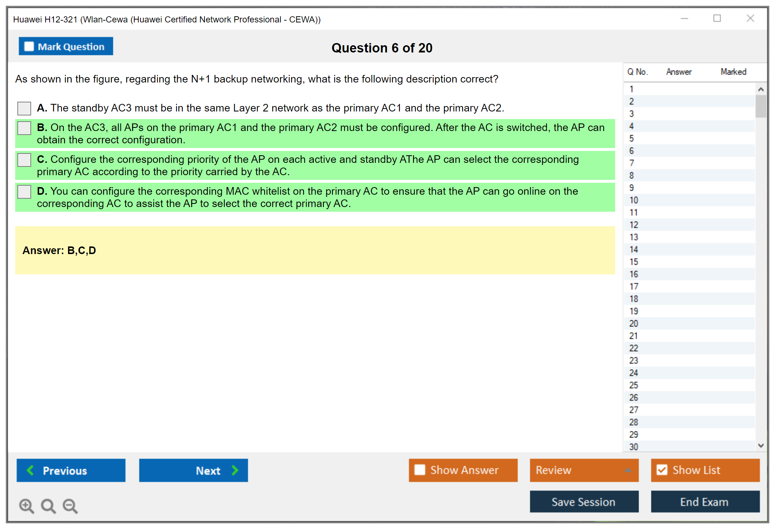
Task: Click the zoom in magnifier icon
Action: point(26,506)
